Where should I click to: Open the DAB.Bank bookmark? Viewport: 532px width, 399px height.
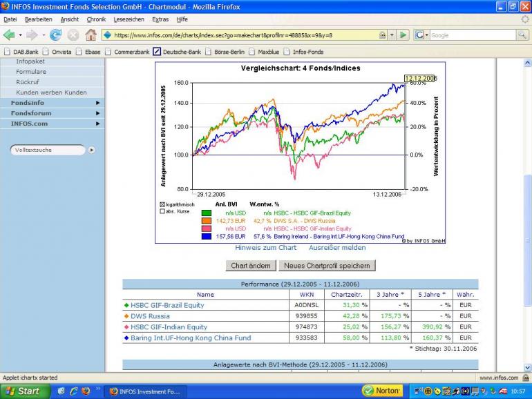click(x=21, y=52)
